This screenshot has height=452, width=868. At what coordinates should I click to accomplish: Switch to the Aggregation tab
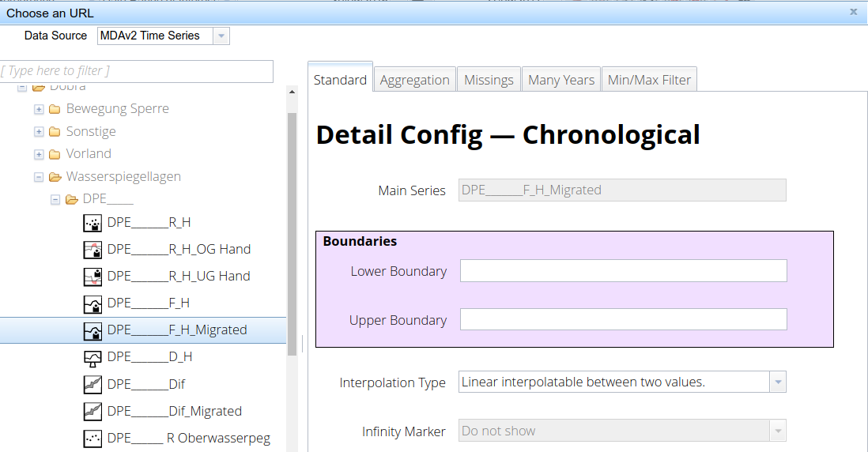[x=414, y=80]
